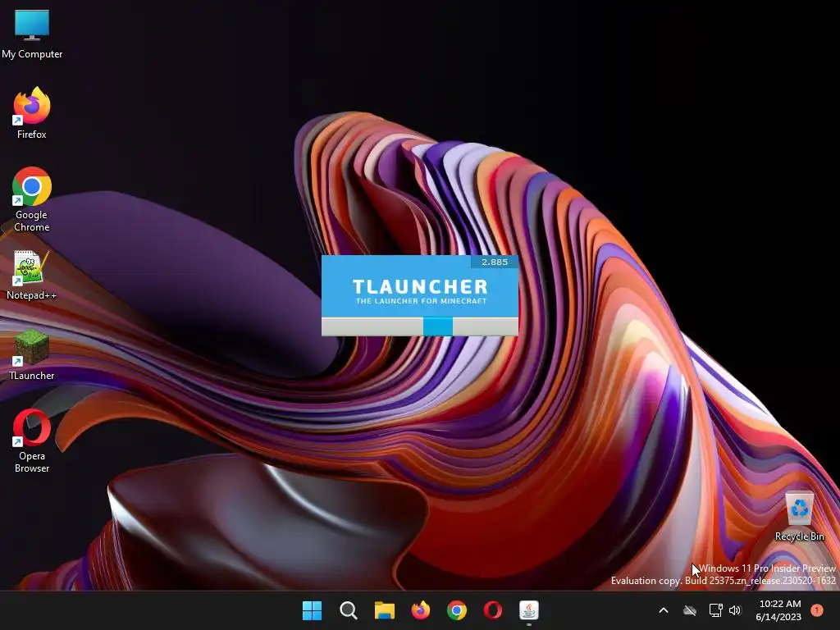840x630 pixels.
Task: Select the My Computer desktop icon
Action: [32, 33]
